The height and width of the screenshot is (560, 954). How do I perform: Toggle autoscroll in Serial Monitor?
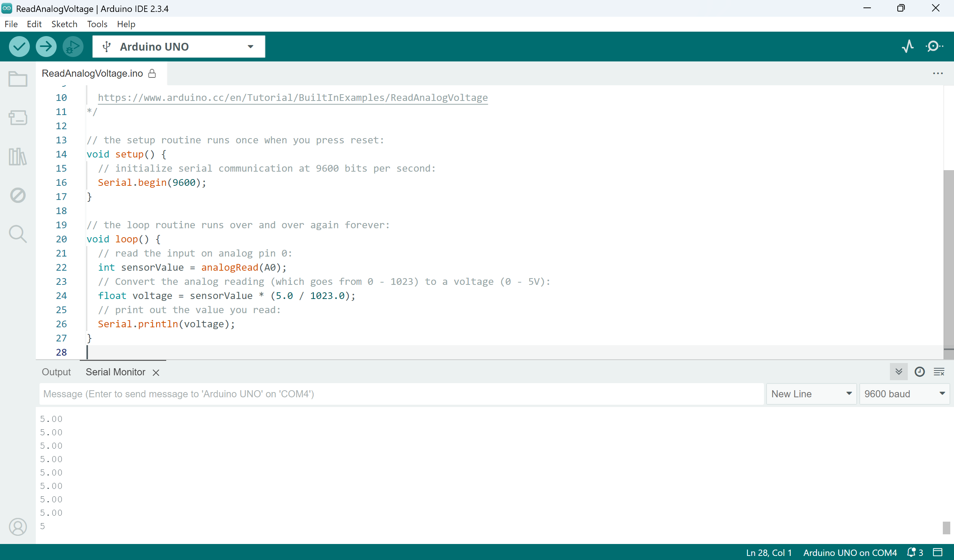tap(898, 372)
